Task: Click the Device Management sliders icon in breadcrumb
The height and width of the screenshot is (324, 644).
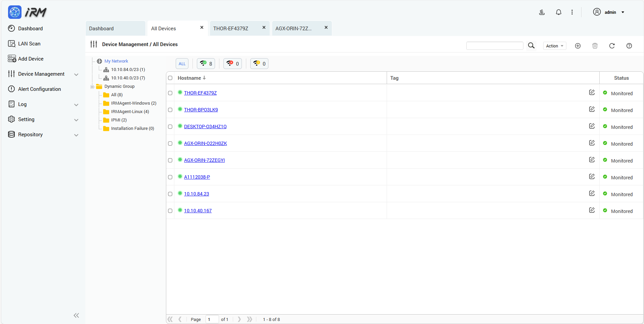Action: (94, 44)
